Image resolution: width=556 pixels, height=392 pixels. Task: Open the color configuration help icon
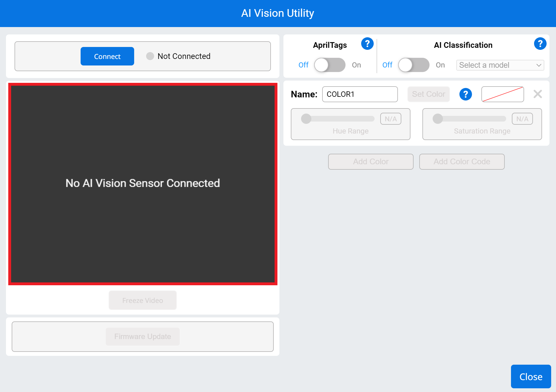(465, 94)
